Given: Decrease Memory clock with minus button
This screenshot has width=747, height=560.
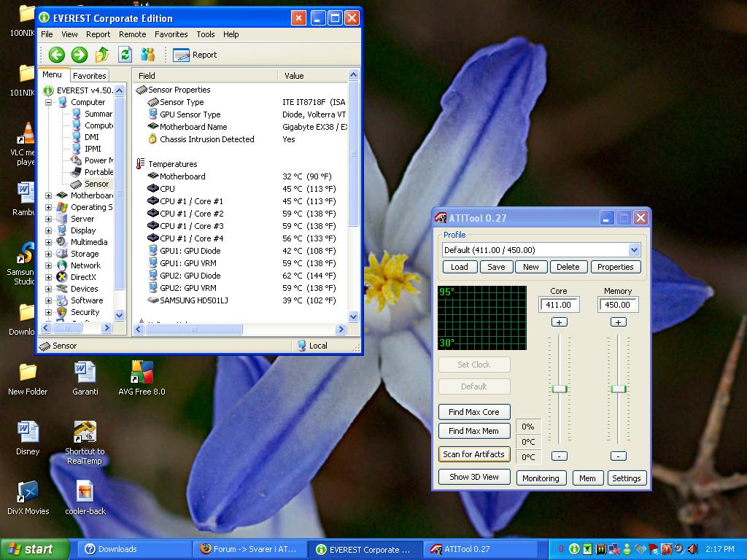Looking at the screenshot, I should [619, 456].
